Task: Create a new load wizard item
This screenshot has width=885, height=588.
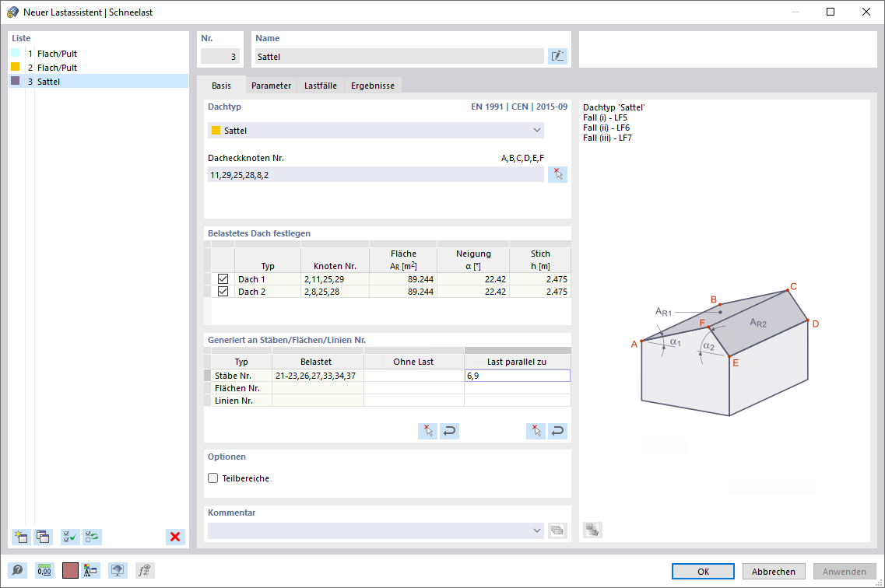Action: [x=22, y=537]
